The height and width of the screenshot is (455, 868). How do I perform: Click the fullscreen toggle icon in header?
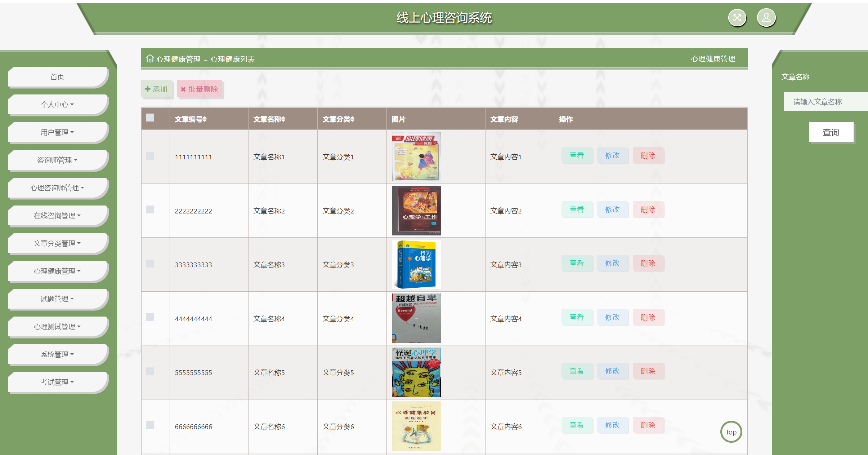737,18
